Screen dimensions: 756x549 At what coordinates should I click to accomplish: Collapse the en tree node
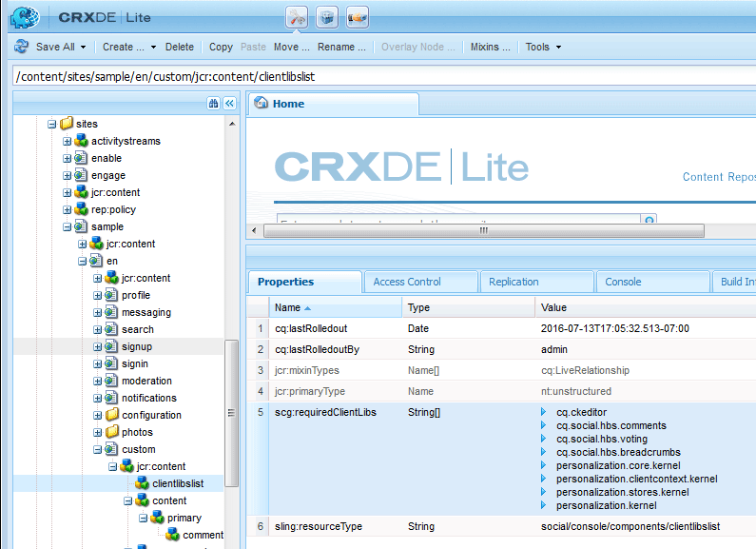coord(83,261)
